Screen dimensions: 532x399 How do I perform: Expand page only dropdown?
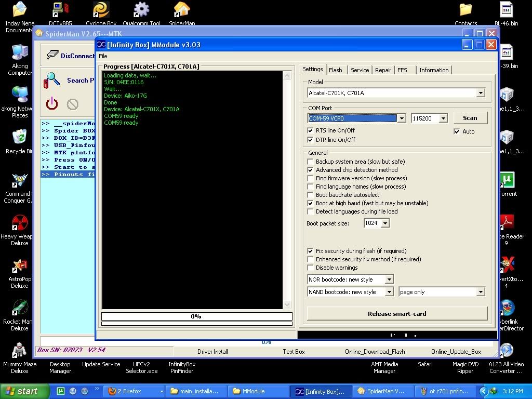pos(481,292)
